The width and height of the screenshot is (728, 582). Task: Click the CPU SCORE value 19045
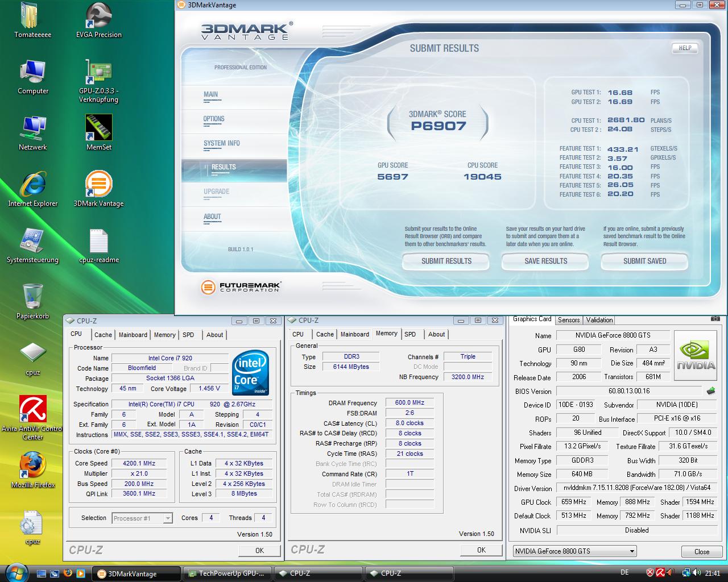482,177
